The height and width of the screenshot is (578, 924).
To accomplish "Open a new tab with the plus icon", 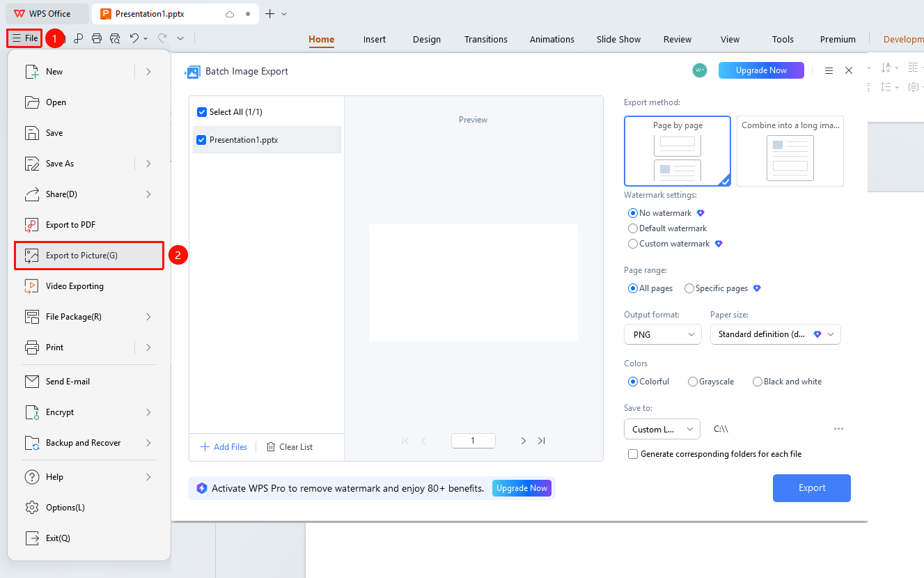I will point(270,14).
